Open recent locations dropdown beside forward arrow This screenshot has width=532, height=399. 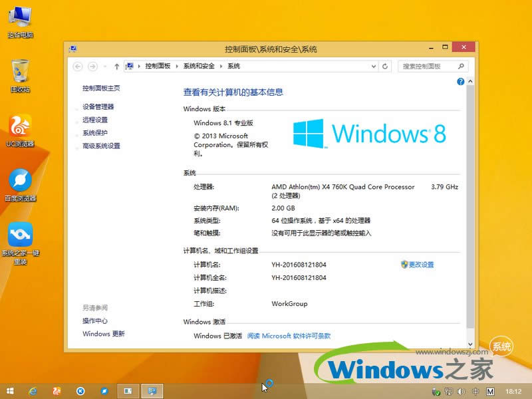[x=105, y=66]
